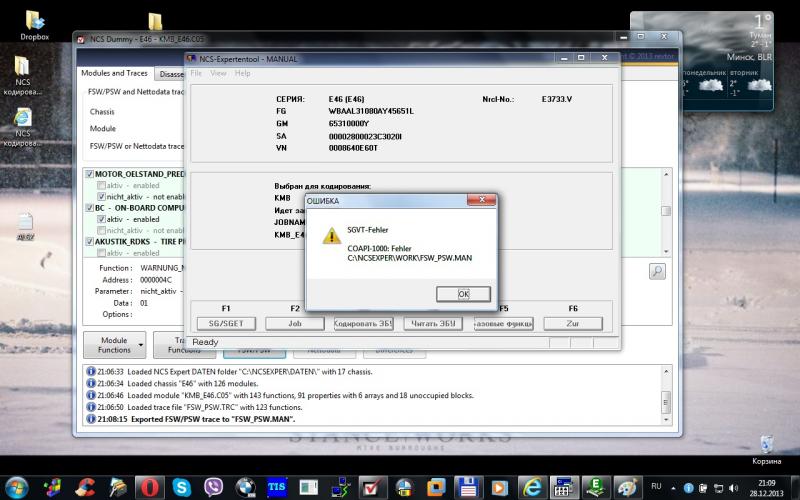
Task: Open the media player icon on the taskbar
Action: [499, 487]
